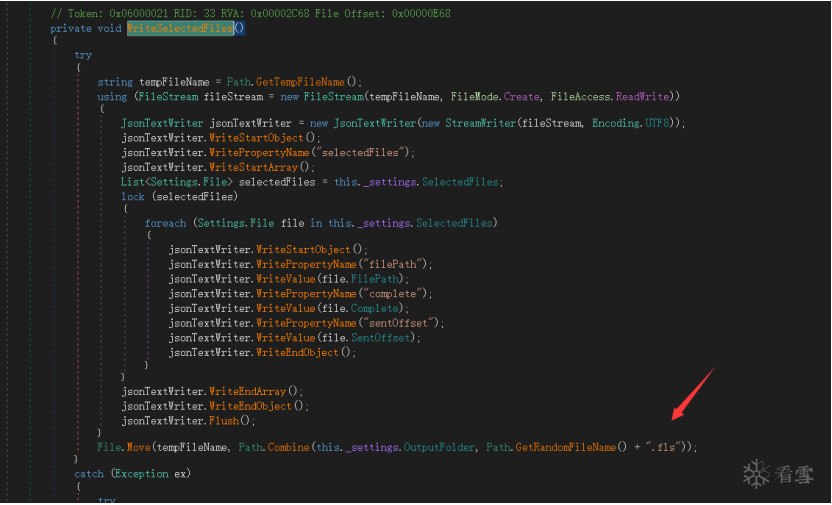Click the UTF8 property reference
The height and width of the screenshot is (505, 832).
coord(657,123)
